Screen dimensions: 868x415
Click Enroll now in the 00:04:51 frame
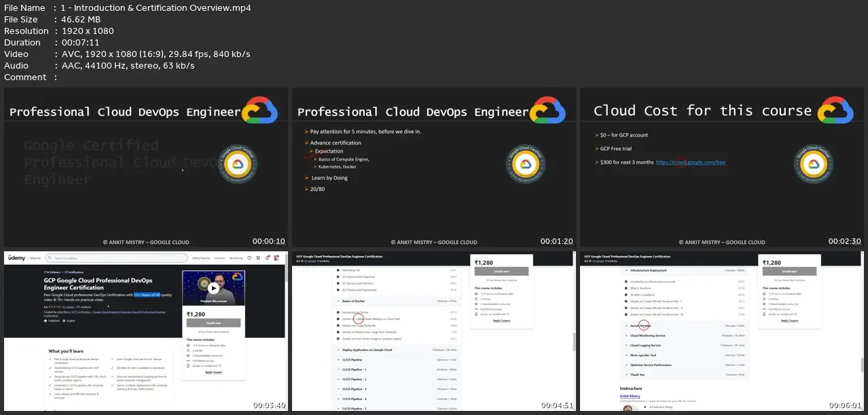(x=501, y=271)
